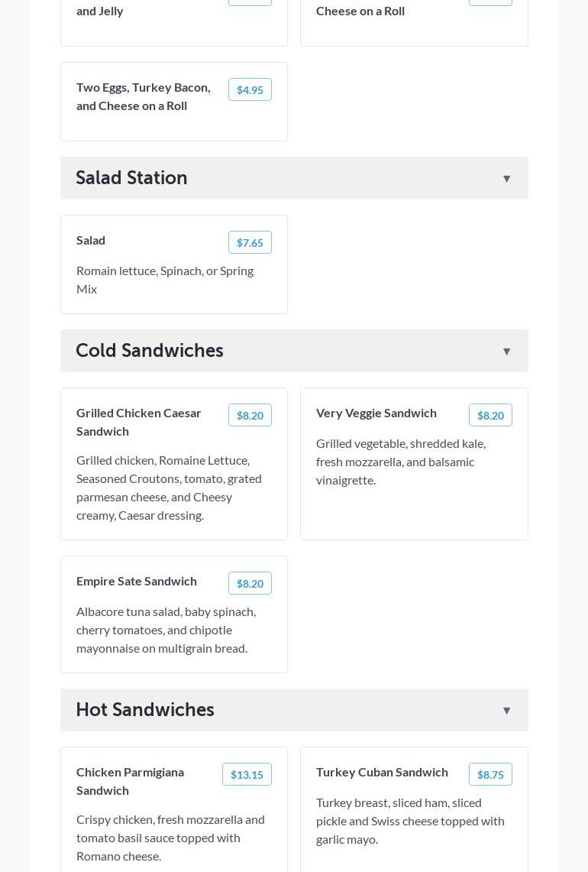The width and height of the screenshot is (588, 872).
Task: Open the Grilled Chicken Caesar Sandwich title
Action: point(139,422)
